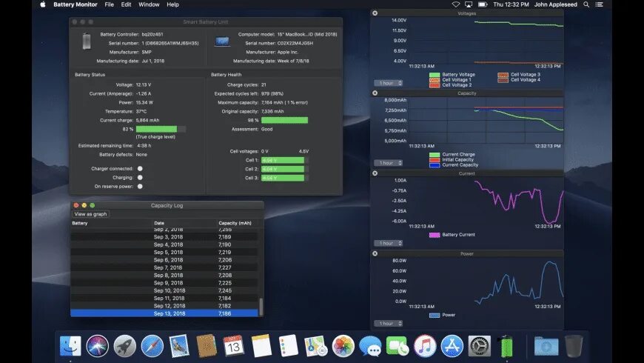The height and width of the screenshot is (363, 644).
Task: Close the Capacity graph panel
Action: 375,93
